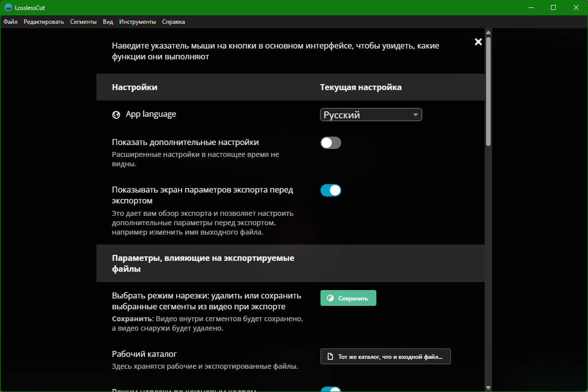Open the Сегменты menu
Screen dimensions: 588x392
click(83, 22)
